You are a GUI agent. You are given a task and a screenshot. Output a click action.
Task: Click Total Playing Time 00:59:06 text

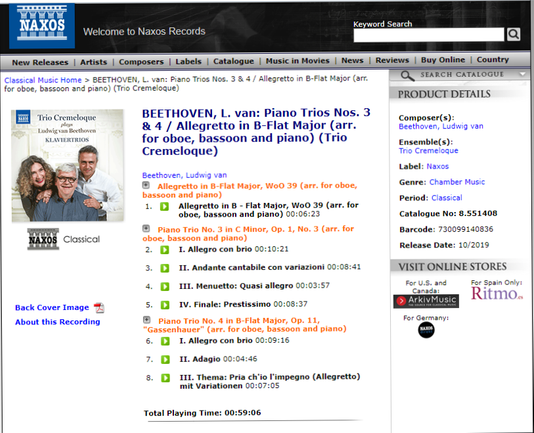coord(202,413)
